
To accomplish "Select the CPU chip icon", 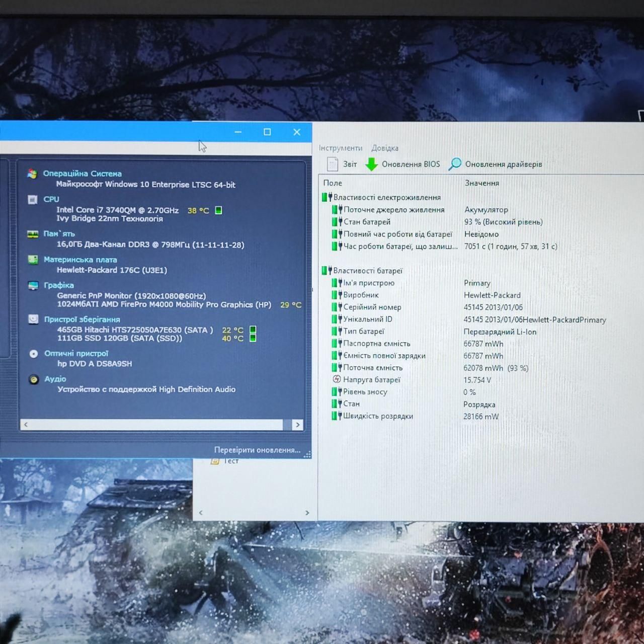I will point(33,200).
